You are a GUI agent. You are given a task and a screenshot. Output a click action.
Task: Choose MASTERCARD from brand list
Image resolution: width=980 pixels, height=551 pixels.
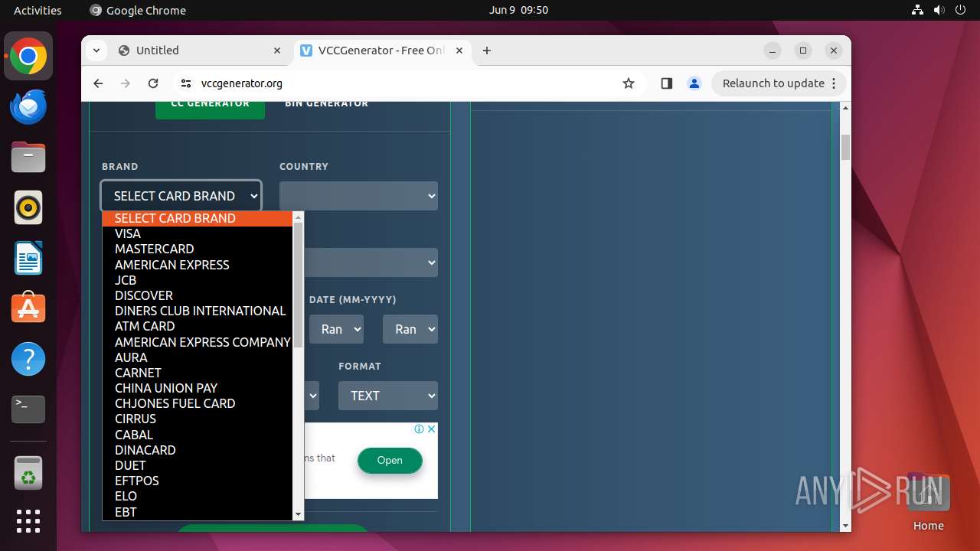198,249
